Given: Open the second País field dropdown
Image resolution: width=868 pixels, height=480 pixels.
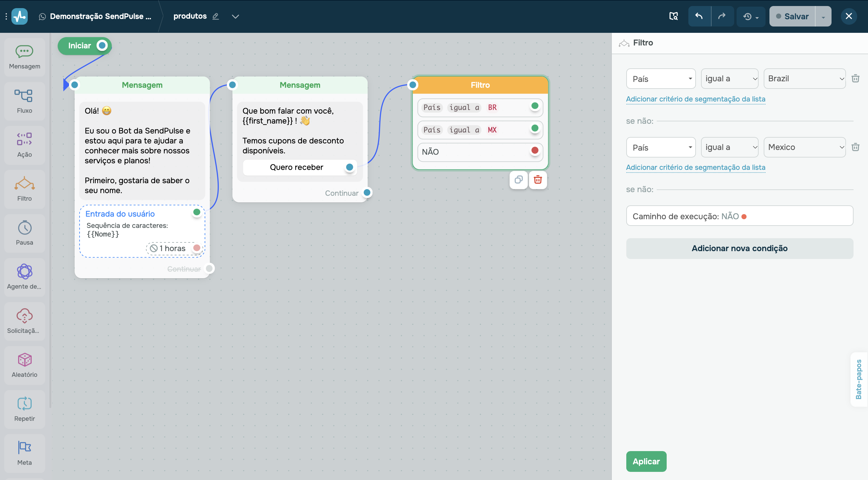Looking at the screenshot, I should (x=661, y=147).
